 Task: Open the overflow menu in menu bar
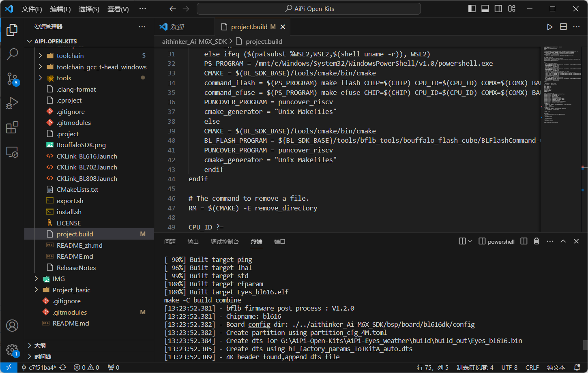click(x=142, y=9)
